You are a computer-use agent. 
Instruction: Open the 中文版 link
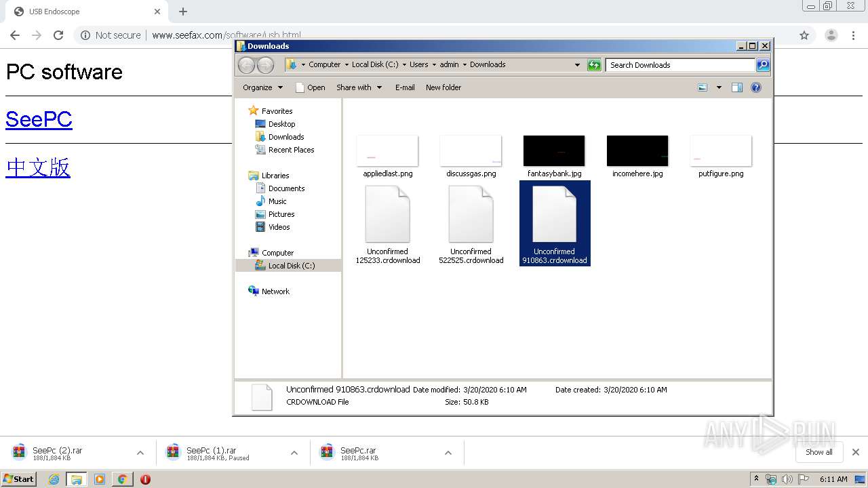(x=38, y=167)
